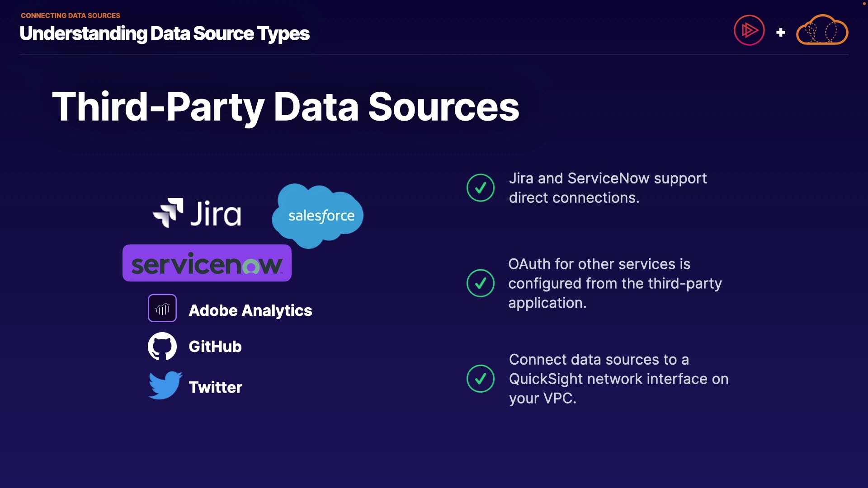Click the Connecting Data Sources section label
The width and height of the screenshot is (868, 488).
(71, 15)
